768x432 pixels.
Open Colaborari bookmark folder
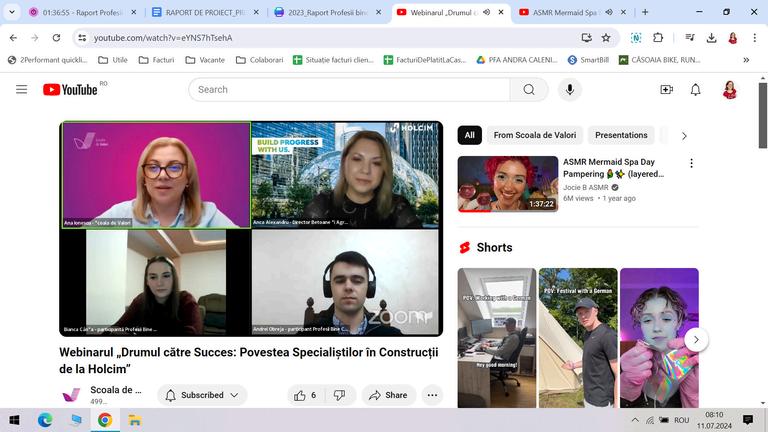click(x=259, y=60)
